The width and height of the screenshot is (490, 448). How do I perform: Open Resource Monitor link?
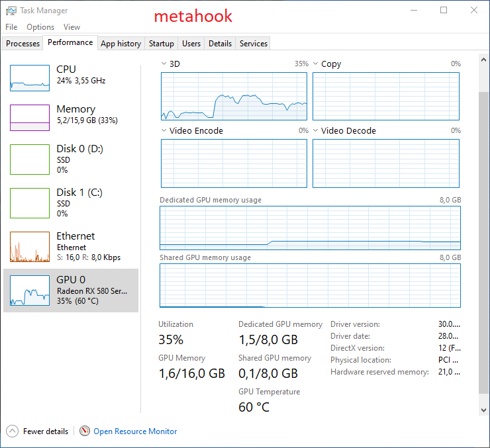click(135, 431)
